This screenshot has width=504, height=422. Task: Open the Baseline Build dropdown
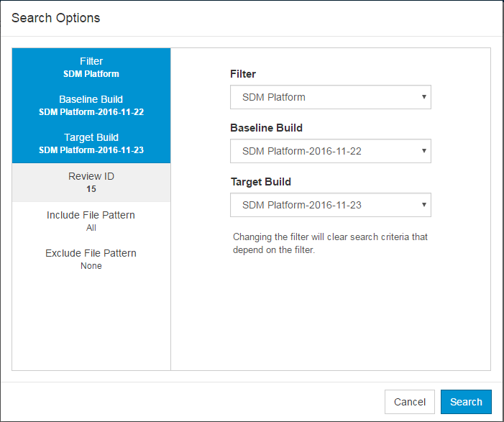pyautogui.click(x=331, y=151)
